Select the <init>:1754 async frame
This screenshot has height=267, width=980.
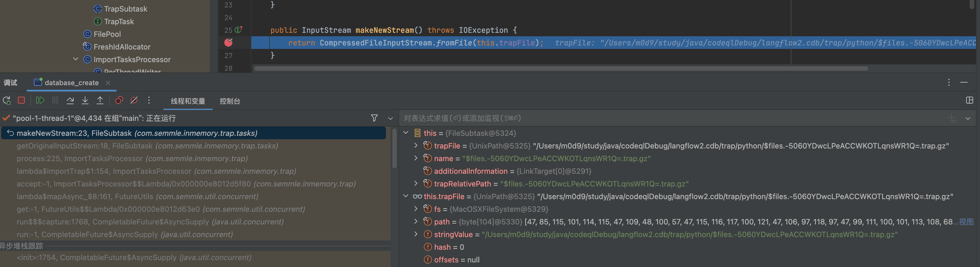tap(195, 258)
